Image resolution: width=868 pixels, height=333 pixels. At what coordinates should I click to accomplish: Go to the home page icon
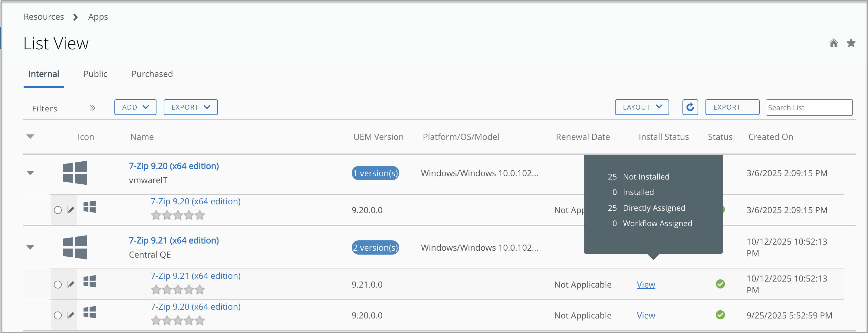tap(833, 43)
